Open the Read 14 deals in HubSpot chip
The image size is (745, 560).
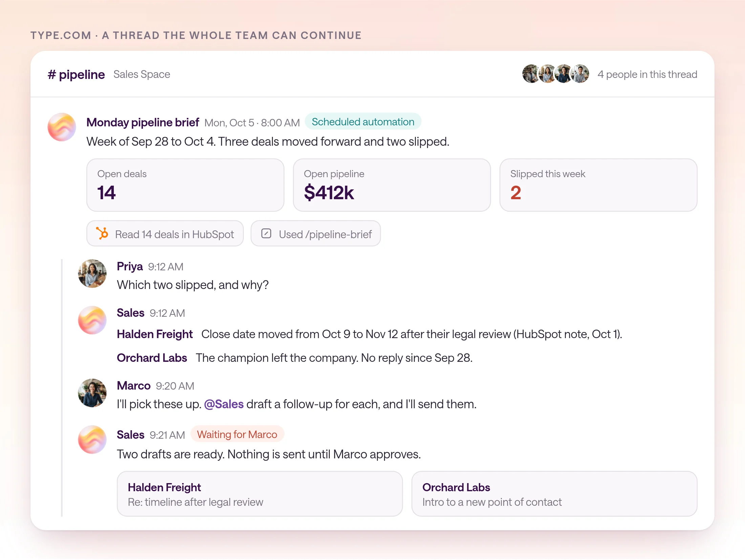pyautogui.click(x=165, y=233)
